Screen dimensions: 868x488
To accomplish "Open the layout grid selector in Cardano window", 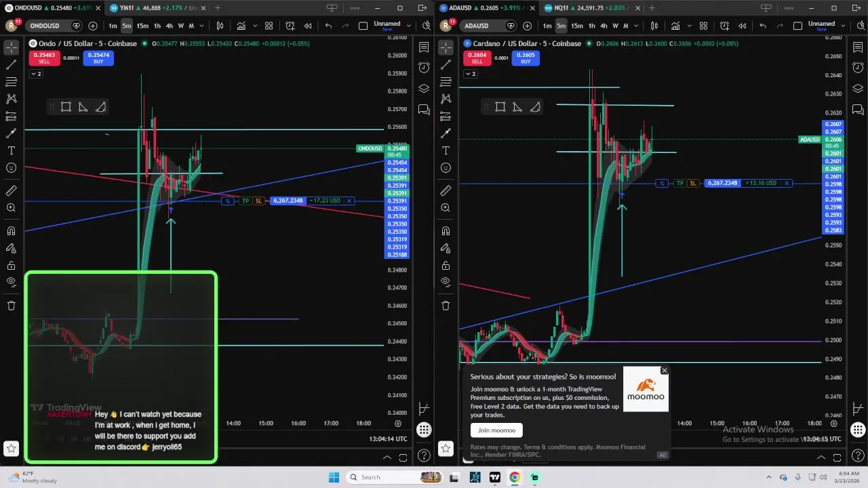I will coord(703,26).
